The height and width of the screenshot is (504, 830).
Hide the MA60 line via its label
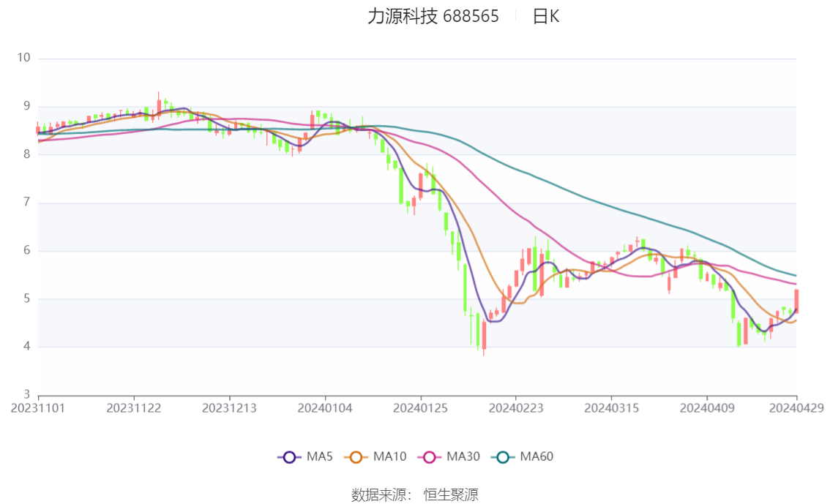coord(536,456)
